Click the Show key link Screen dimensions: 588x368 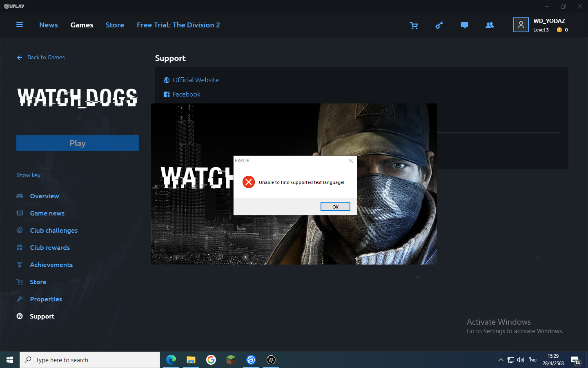pos(28,175)
